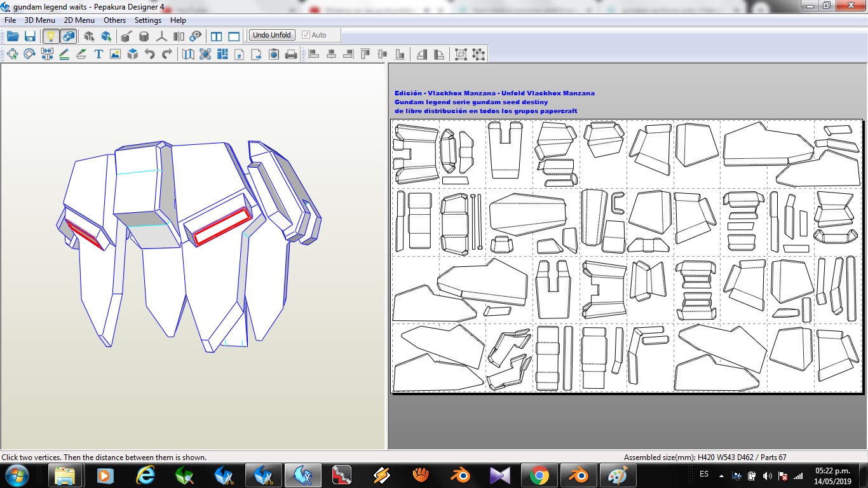Click the align vertical center icon
Viewport: 868px width, 488px height.
pos(383,54)
